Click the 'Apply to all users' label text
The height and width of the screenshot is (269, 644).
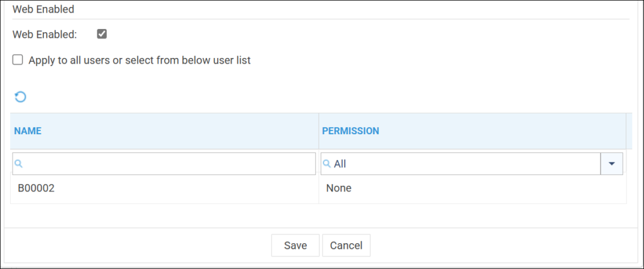coord(140,60)
